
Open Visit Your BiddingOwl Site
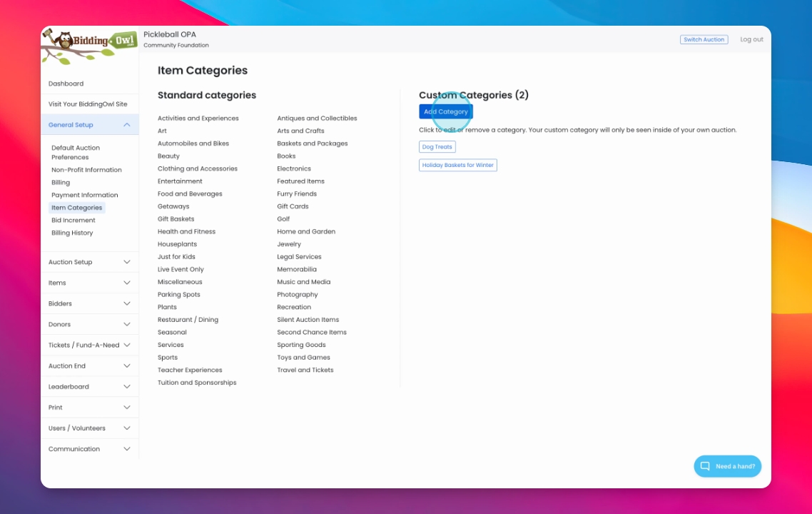coord(88,104)
